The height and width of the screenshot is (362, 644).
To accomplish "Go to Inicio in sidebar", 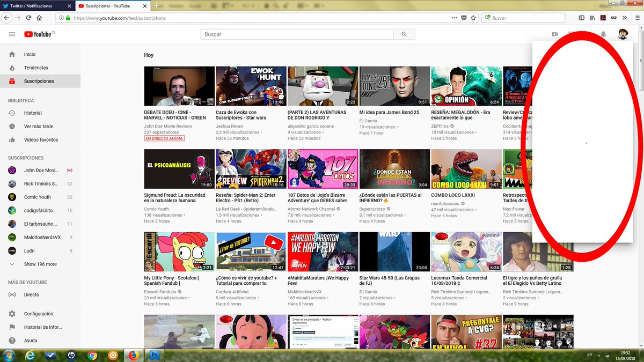I will click(40, 54).
